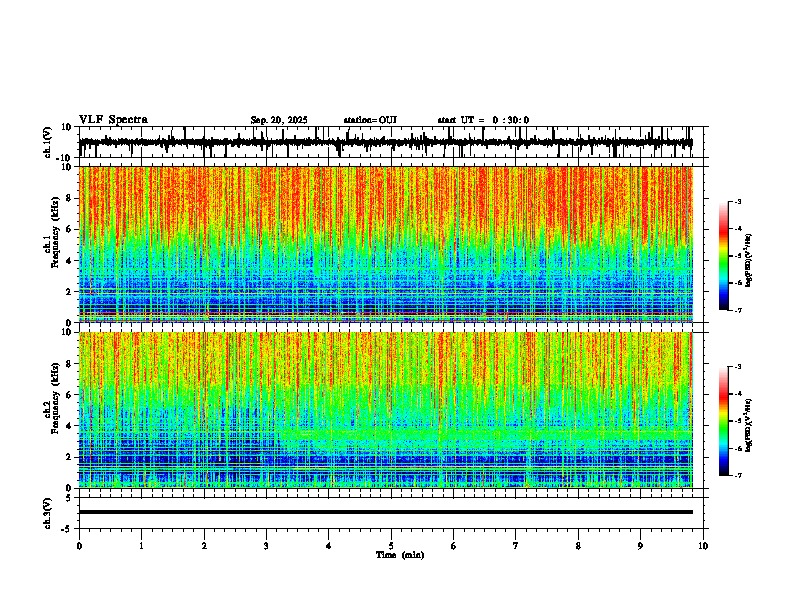Click the time axis tick label "8"
Screen dimensions: 792x612
[578, 546]
